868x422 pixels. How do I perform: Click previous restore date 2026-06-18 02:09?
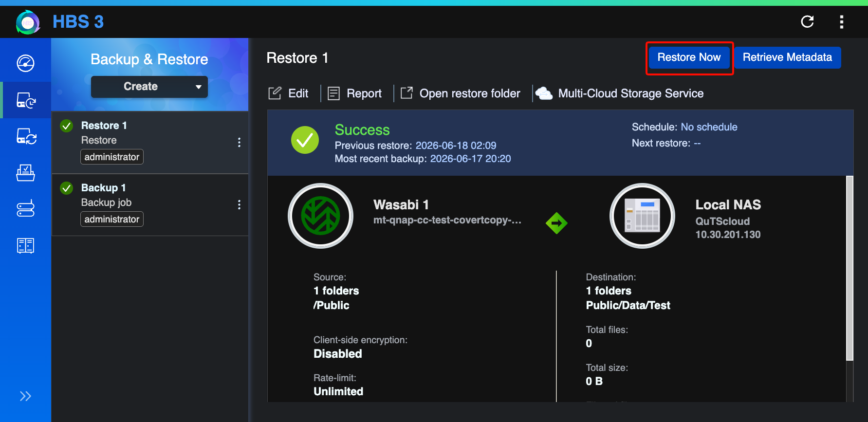click(x=456, y=146)
